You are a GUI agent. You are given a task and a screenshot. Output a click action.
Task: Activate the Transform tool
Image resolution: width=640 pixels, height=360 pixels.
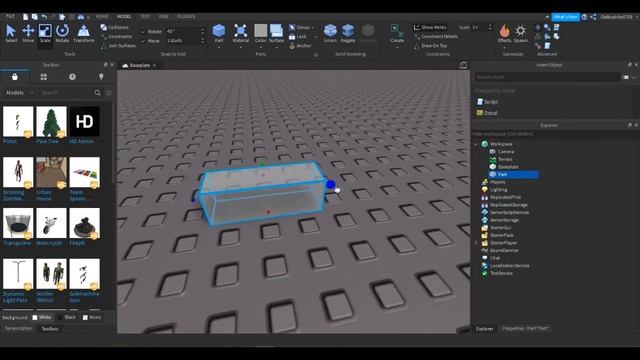coord(84,33)
